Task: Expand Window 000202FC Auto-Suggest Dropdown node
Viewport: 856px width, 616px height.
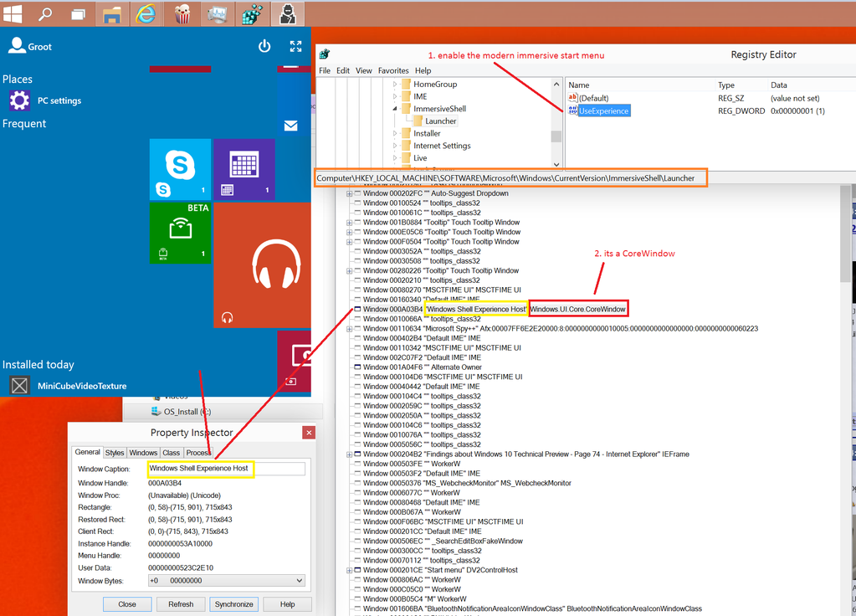Action: [x=350, y=193]
